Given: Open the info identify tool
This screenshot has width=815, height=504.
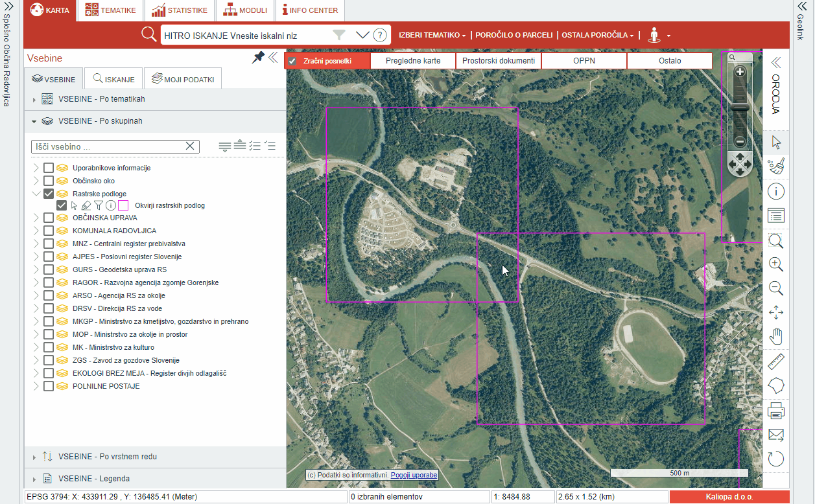Looking at the screenshot, I should click(776, 191).
